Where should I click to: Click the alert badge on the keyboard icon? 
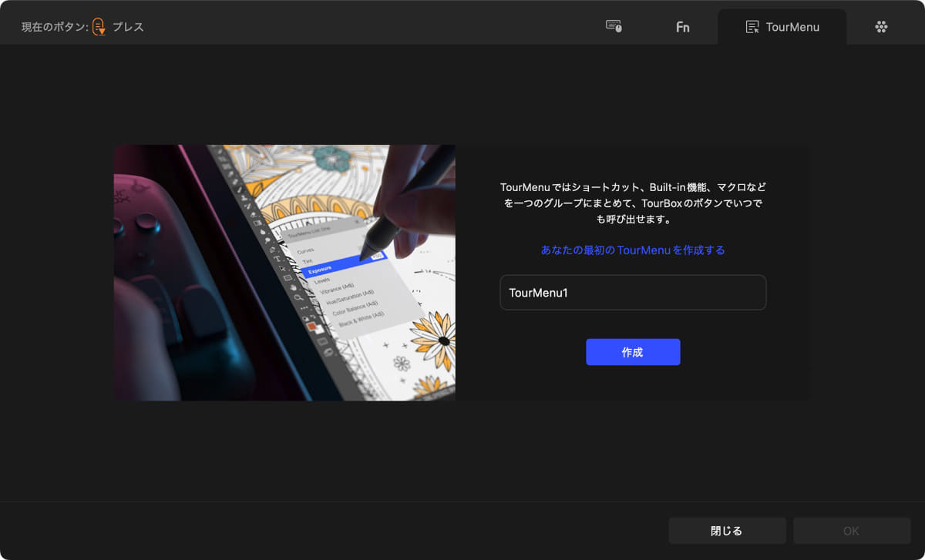[x=617, y=29]
